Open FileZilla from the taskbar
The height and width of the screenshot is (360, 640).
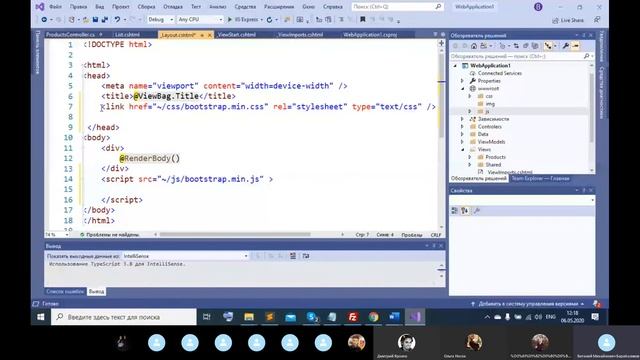point(353,317)
